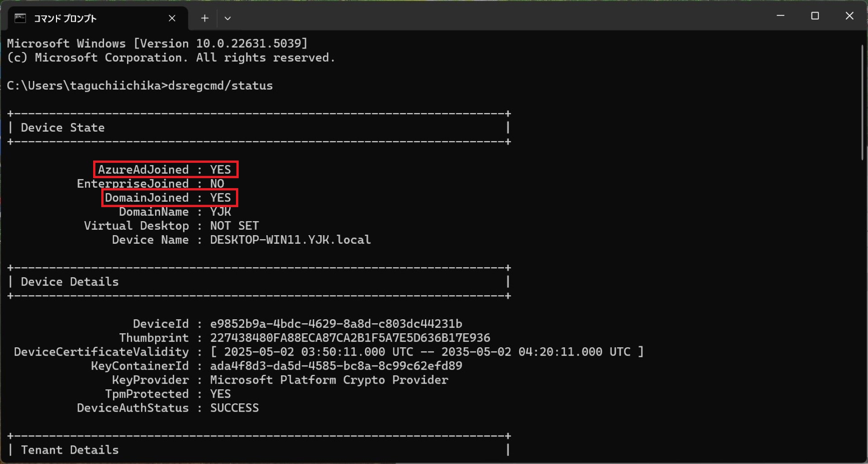
Task: Click the Tenant Details section header
Action: pyautogui.click(x=70, y=450)
